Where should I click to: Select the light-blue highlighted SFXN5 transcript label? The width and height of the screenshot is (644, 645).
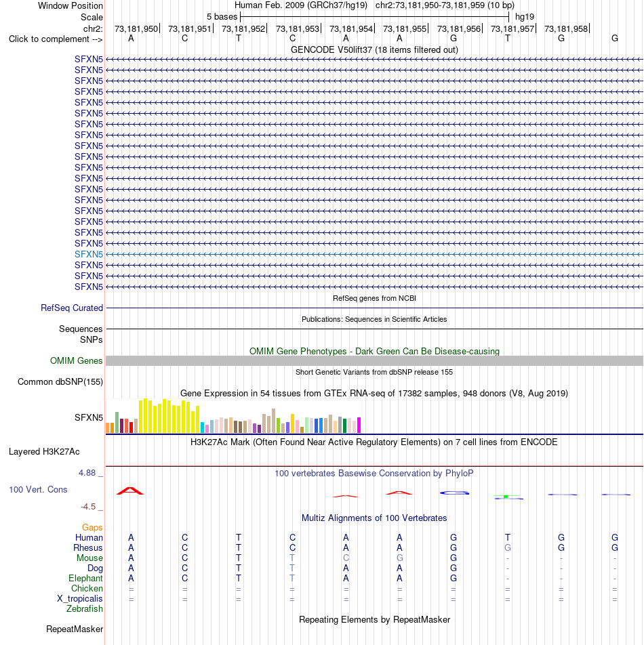point(89,254)
